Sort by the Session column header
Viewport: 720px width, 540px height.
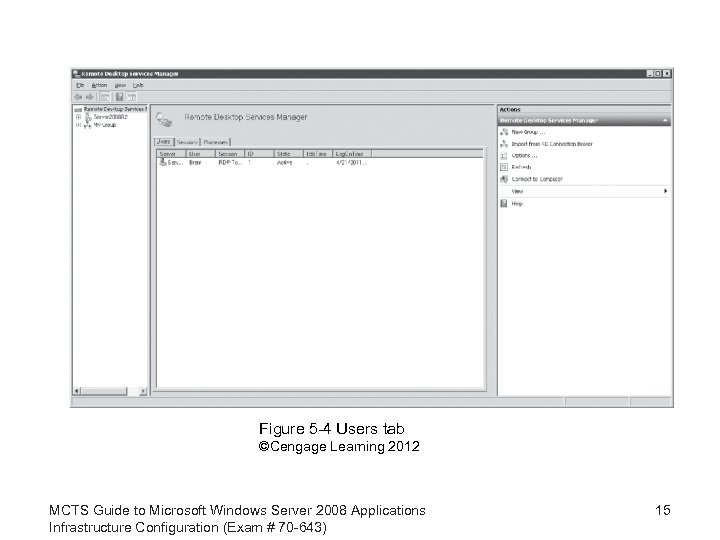[230, 154]
